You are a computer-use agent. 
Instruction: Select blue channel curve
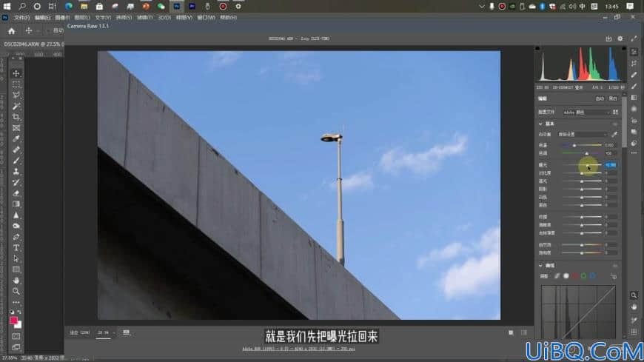click(x=593, y=276)
